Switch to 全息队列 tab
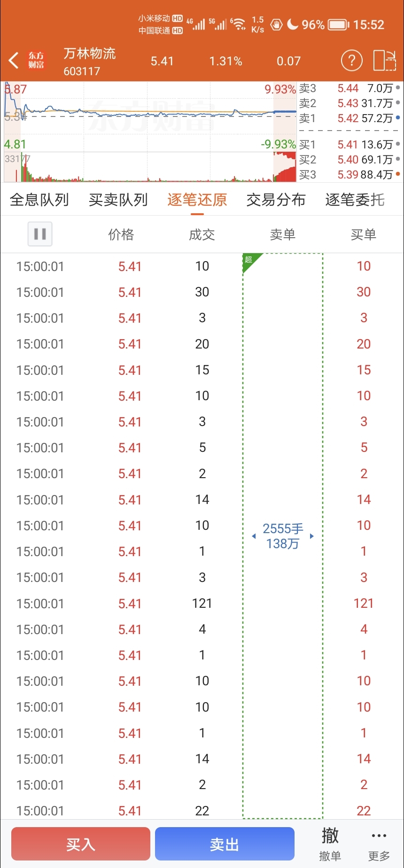This screenshot has width=404, height=868. click(x=39, y=200)
